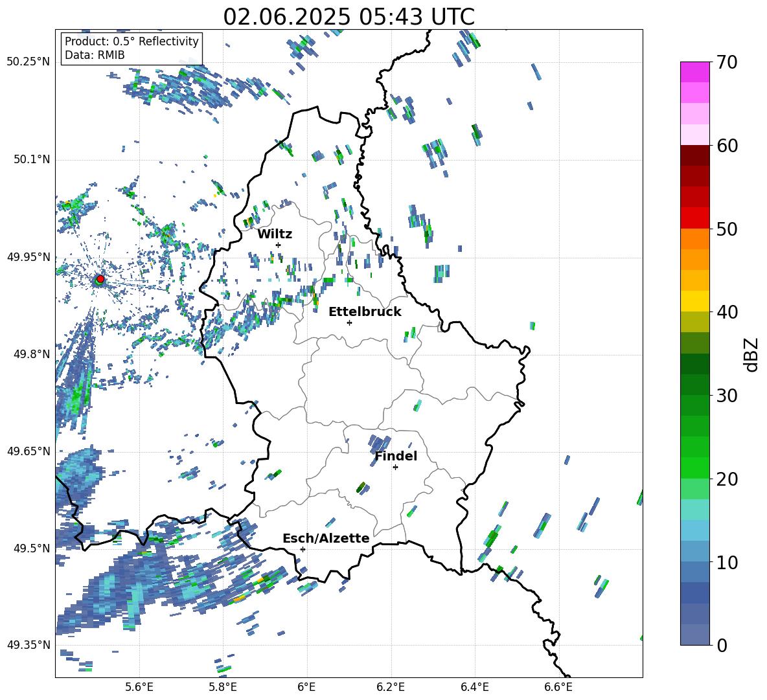The width and height of the screenshot is (767, 700).
Task: Click the Esch/Alzette station label
Action: click(x=326, y=538)
